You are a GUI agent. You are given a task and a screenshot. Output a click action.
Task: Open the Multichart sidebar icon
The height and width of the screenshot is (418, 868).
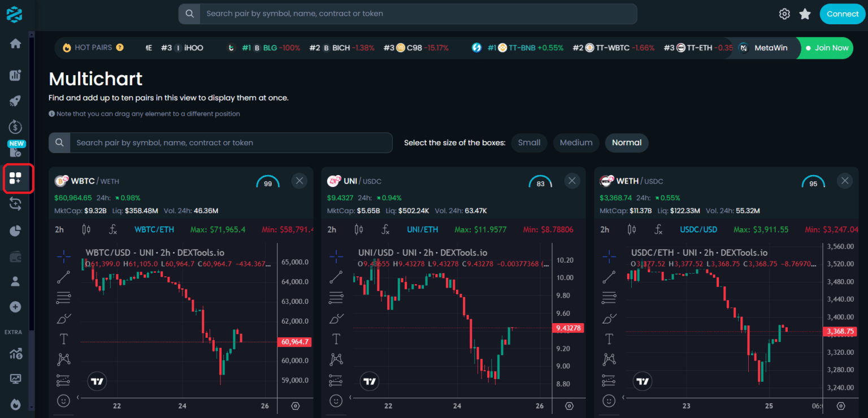tap(15, 178)
